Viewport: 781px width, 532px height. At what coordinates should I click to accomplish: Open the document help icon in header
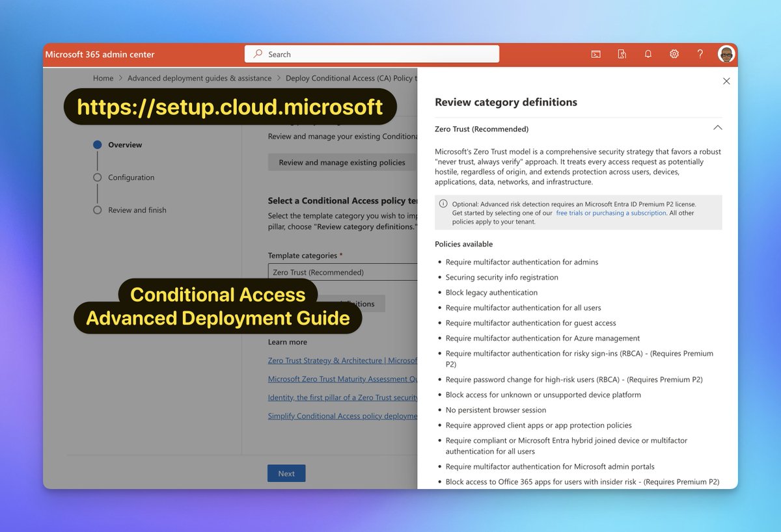[x=622, y=54]
